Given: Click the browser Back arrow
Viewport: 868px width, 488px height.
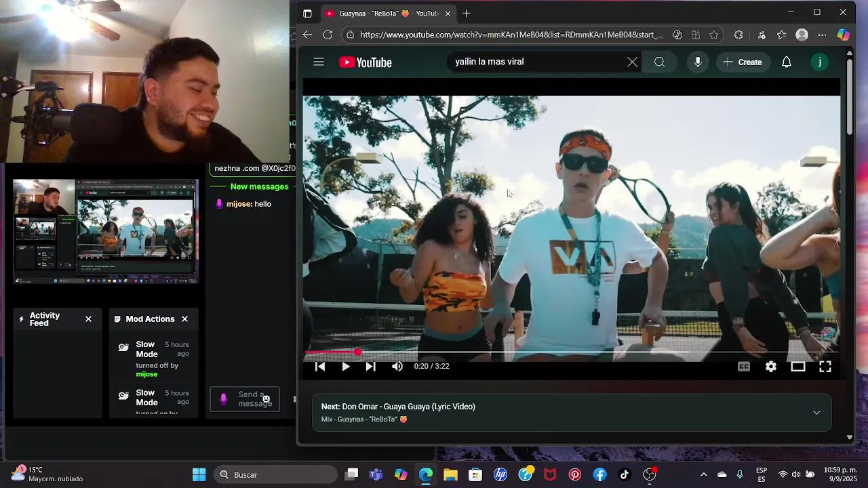Looking at the screenshot, I should tap(307, 35).
